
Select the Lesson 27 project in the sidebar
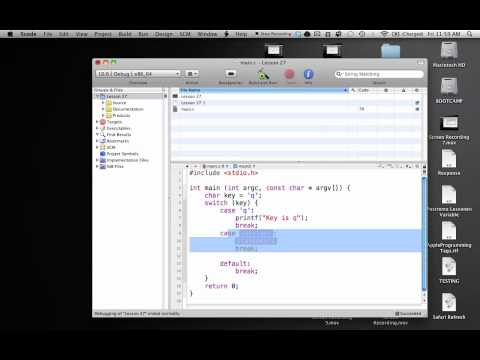pos(116,96)
